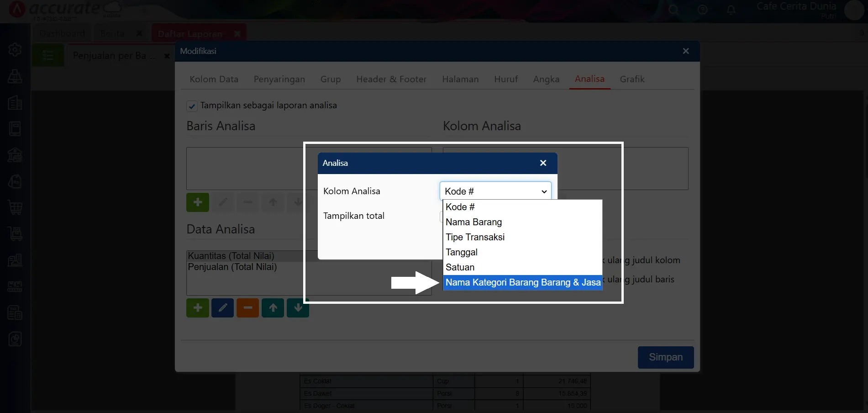The height and width of the screenshot is (413, 868).
Task: Open the settings gear in sidebar
Action: (15, 49)
